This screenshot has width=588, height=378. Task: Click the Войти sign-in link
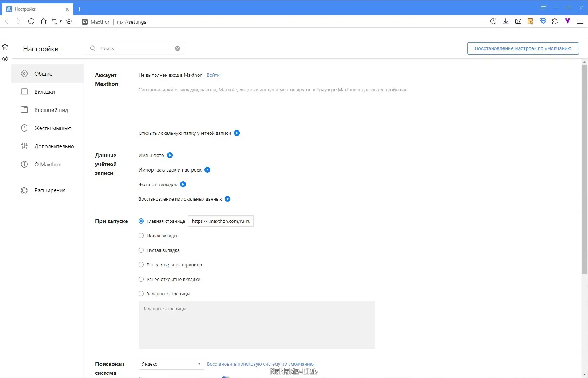pyautogui.click(x=213, y=75)
